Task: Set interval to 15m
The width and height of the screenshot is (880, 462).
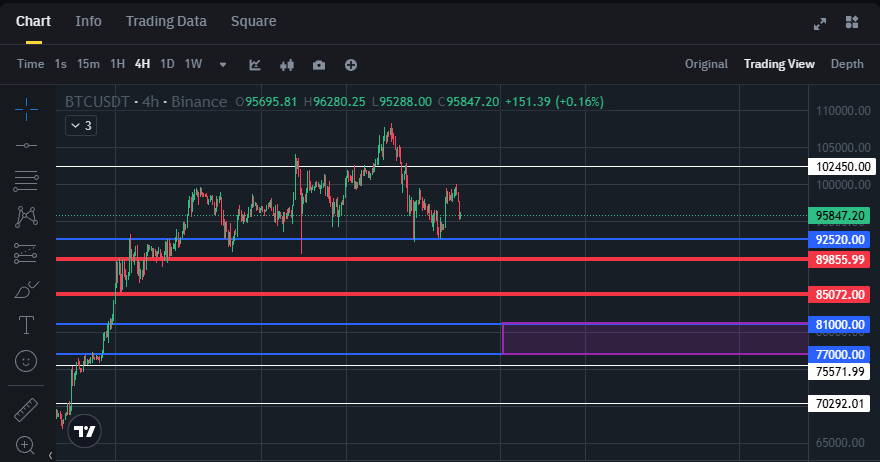Action: coord(88,64)
